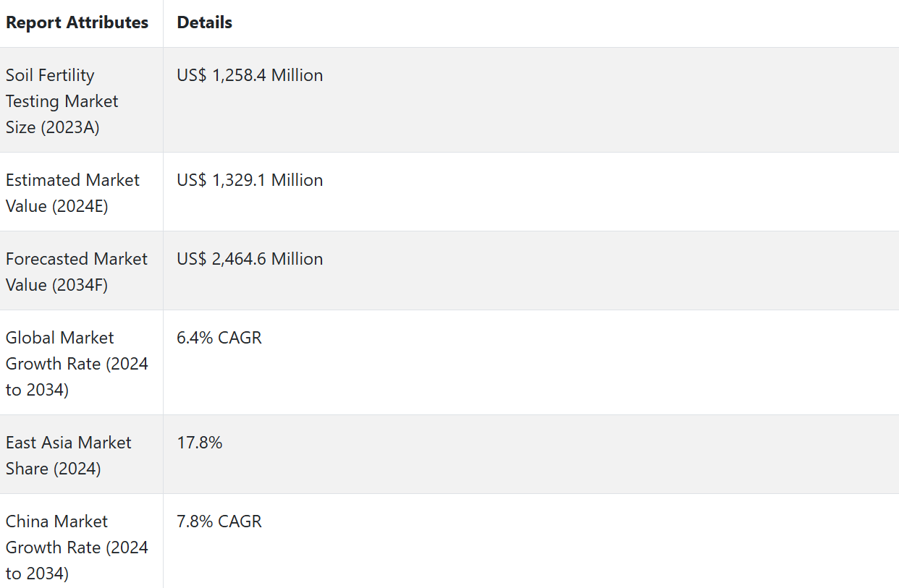Select the East Asia Market Share cell

pos(68,456)
